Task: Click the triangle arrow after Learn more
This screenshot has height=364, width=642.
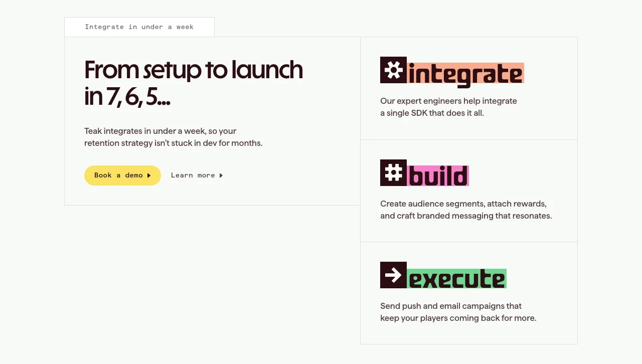Action: [221, 175]
